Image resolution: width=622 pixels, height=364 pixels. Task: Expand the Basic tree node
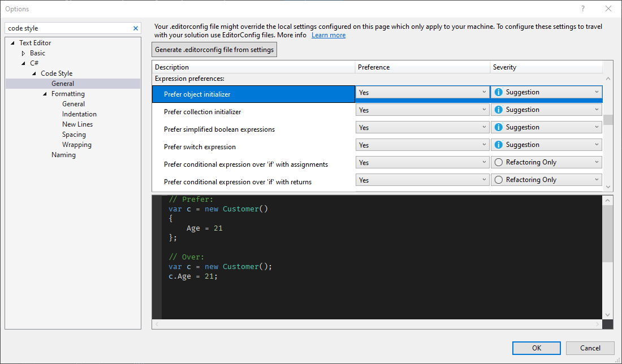point(23,53)
